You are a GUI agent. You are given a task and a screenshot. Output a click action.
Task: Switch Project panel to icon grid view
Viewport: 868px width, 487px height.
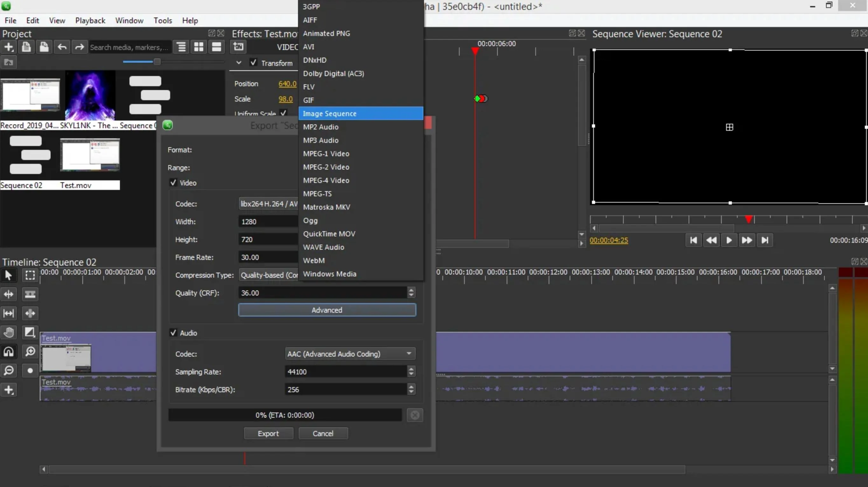tap(199, 47)
